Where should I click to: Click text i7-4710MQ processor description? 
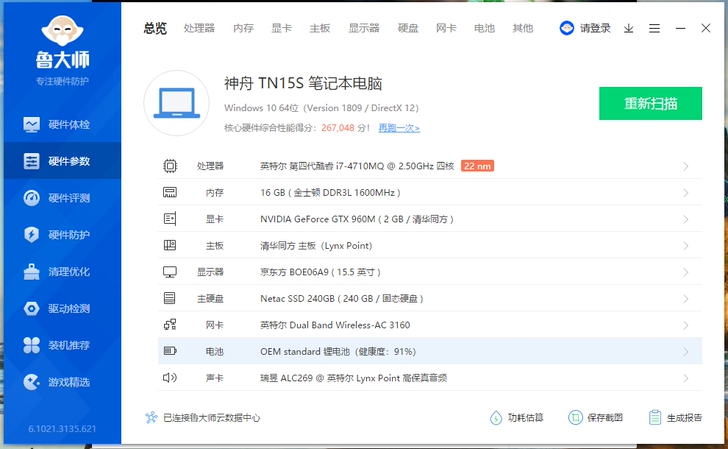[357, 166]
